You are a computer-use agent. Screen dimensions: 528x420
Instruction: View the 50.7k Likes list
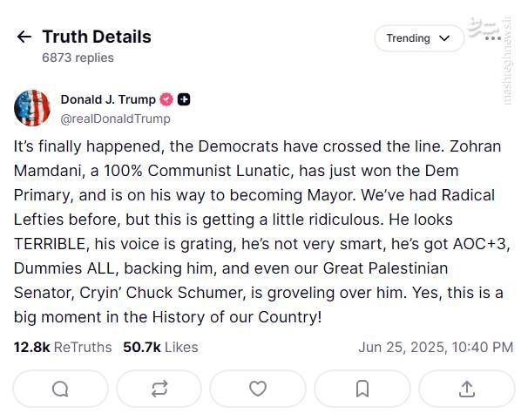coord(160,347)
